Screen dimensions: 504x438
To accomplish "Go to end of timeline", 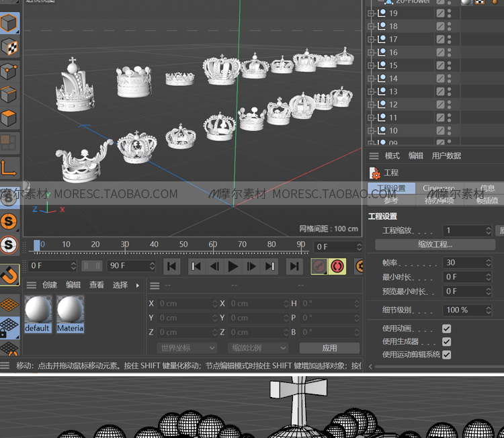I will coord(294,266).
